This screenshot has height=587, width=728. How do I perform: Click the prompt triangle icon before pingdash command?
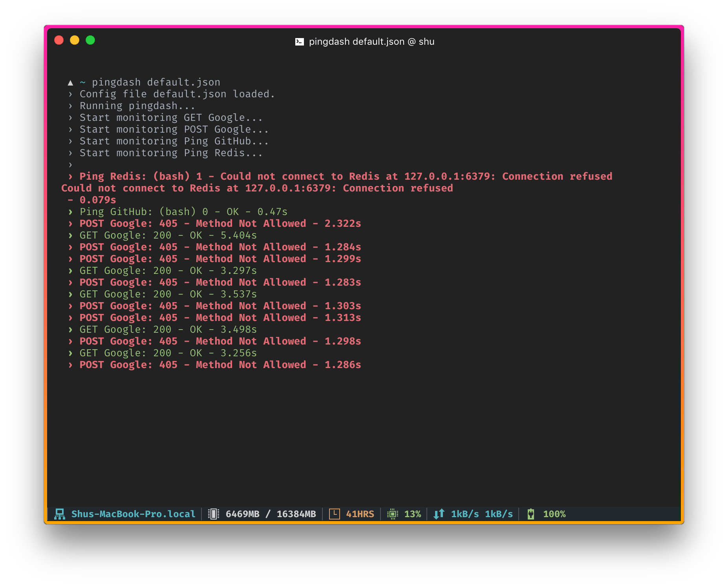[70, 82]
